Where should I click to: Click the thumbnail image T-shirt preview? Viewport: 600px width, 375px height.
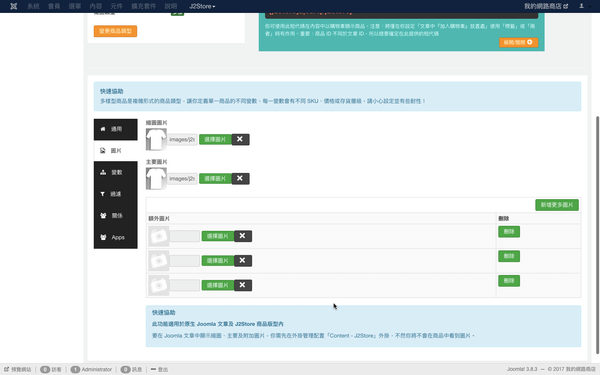click(x=156, y=139)
